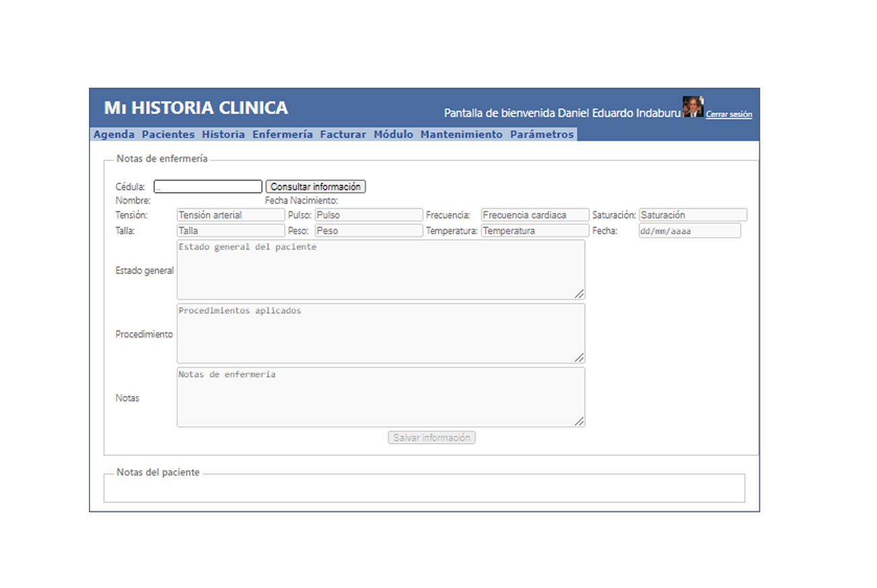
Task: Grab the Procedimiento textarea resize handle
Action: (x=579, y=358)
